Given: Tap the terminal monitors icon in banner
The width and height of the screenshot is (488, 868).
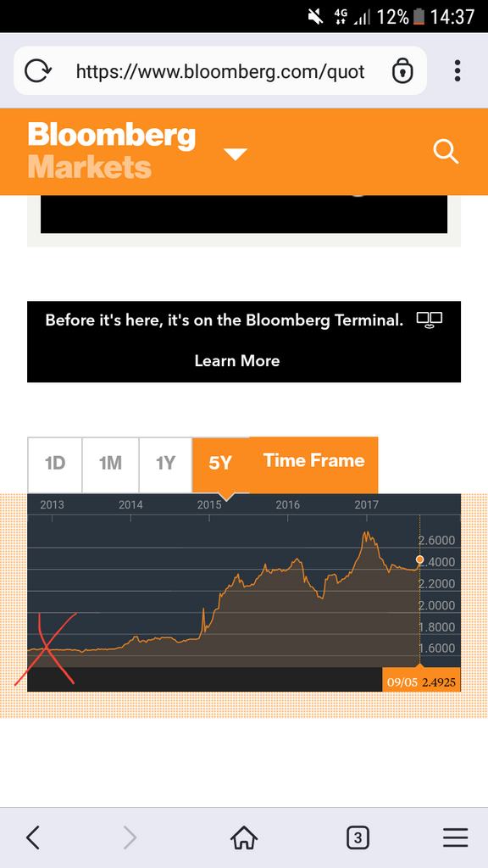Looking at the screenshot, I should tap(430, 320).
